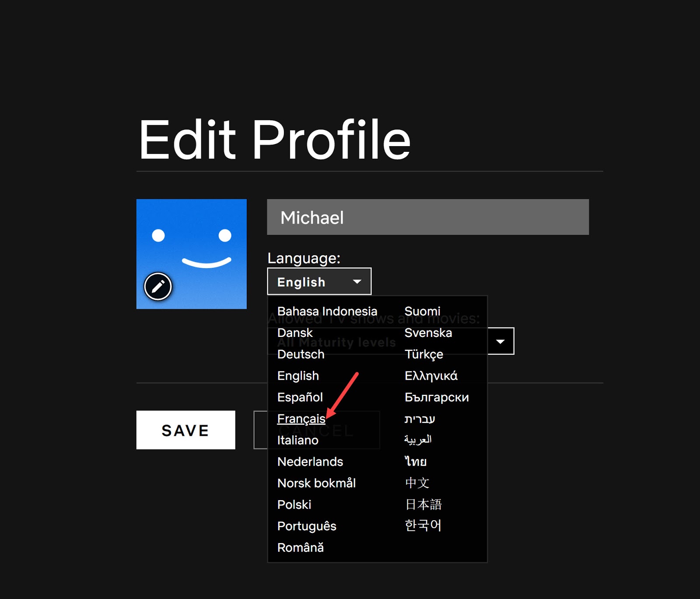The image size is (700, 599).
Task: Open the Language dropdown showing English
Action: (x=319, y=281)
